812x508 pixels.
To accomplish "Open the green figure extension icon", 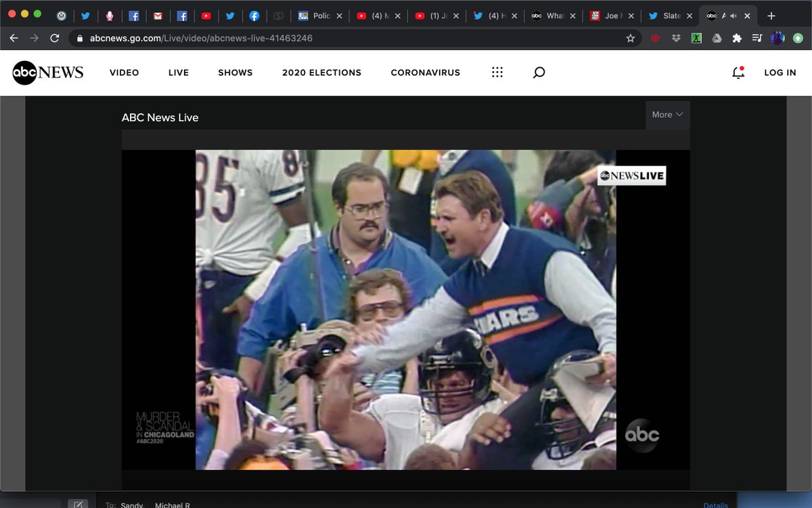I will (x=696, y=39).
